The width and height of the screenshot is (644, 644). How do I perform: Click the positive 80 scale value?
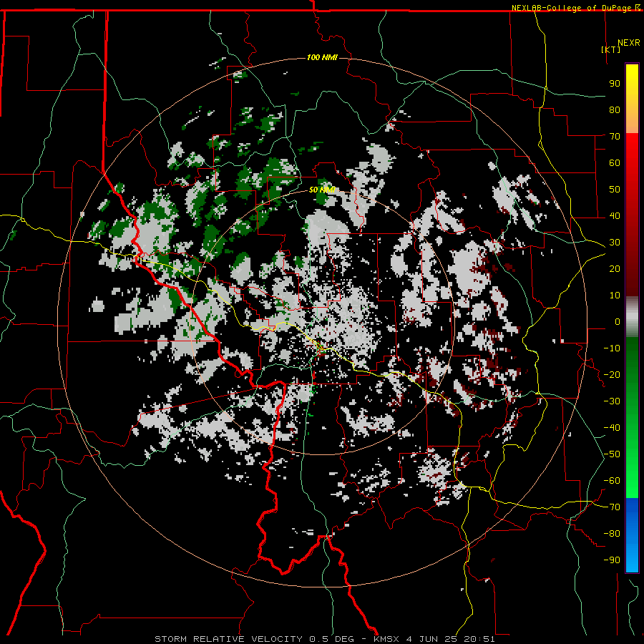coord(615,110)
